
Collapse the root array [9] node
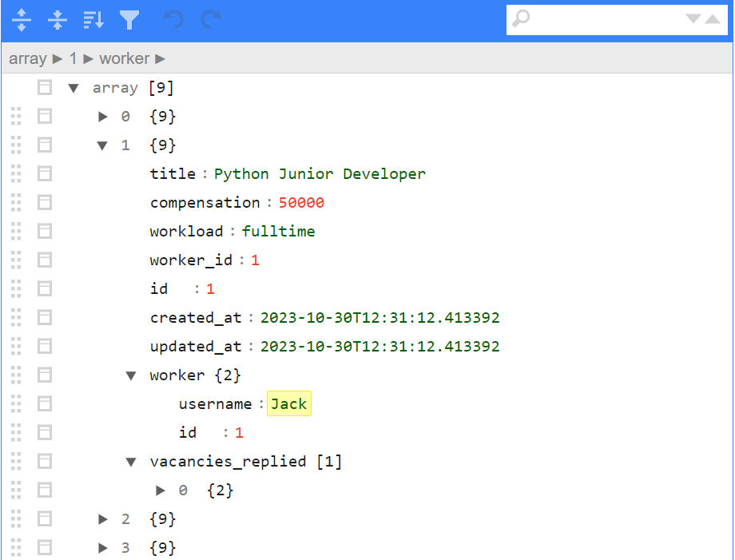73,88
